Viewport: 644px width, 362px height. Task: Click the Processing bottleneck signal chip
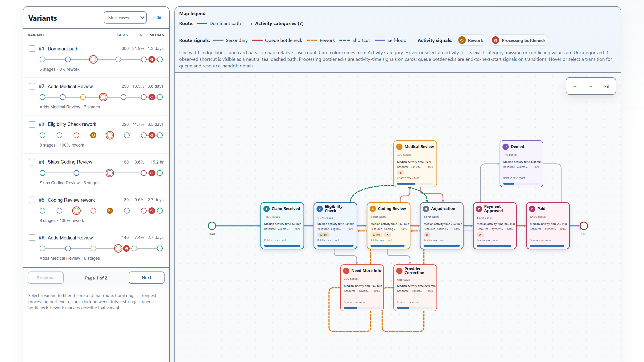[x=519, y=40]
